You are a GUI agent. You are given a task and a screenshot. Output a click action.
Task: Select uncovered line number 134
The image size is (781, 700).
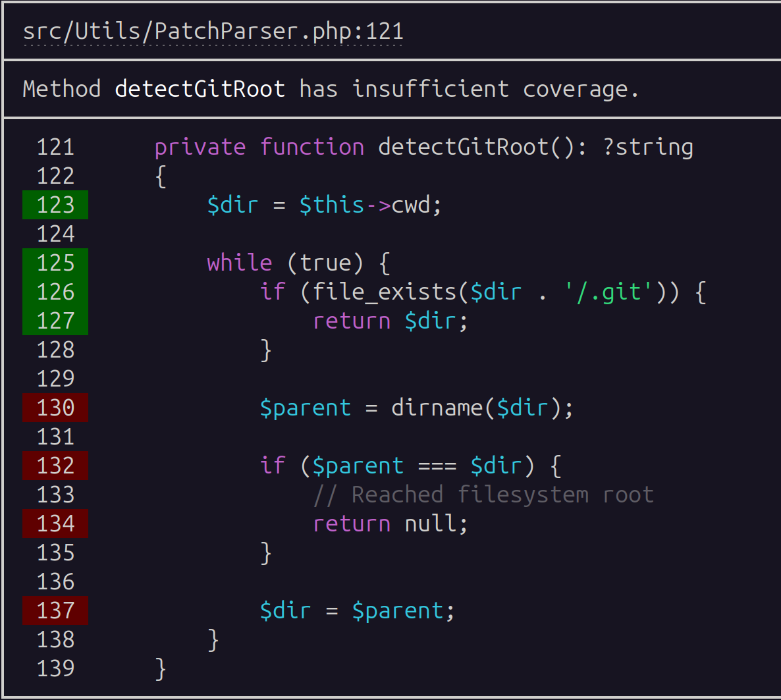55,524
